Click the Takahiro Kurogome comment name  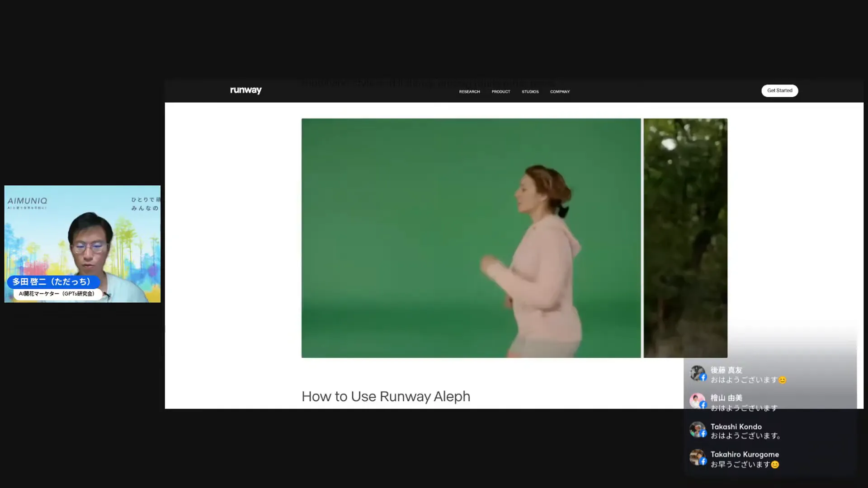click(745, 454)
